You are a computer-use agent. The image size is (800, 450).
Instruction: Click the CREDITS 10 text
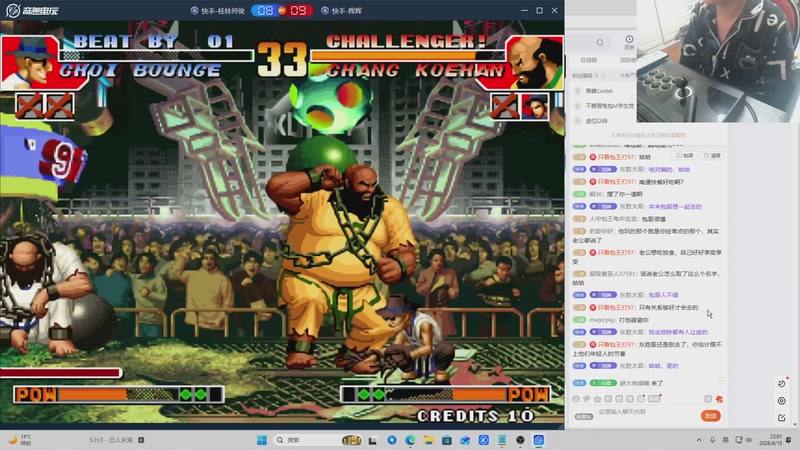tap(476, 416)
